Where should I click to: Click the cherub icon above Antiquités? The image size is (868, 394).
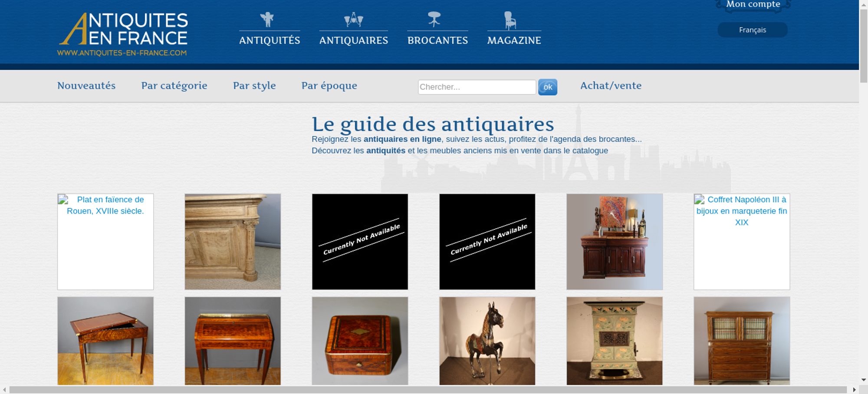pos(267,20)
